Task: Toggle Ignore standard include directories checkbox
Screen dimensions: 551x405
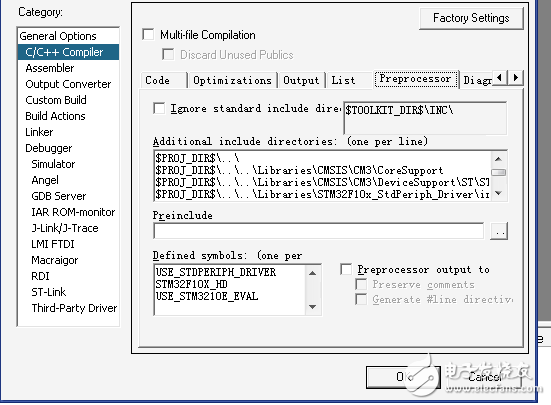Action: click(159, 108)
